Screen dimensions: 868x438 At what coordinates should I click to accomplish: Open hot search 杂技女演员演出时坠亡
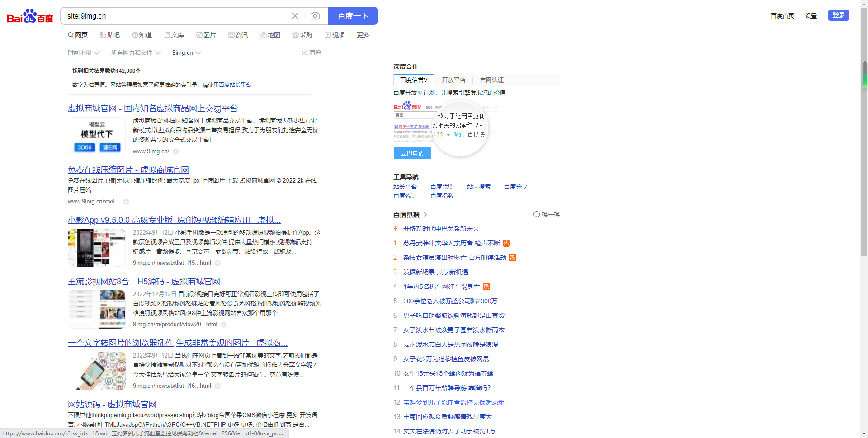pos(455,258)
